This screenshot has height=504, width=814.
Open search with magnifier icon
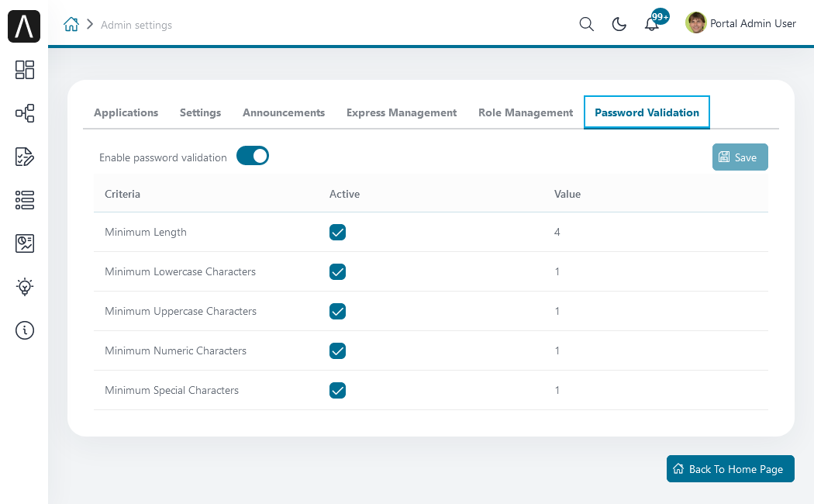click(586, 24)
